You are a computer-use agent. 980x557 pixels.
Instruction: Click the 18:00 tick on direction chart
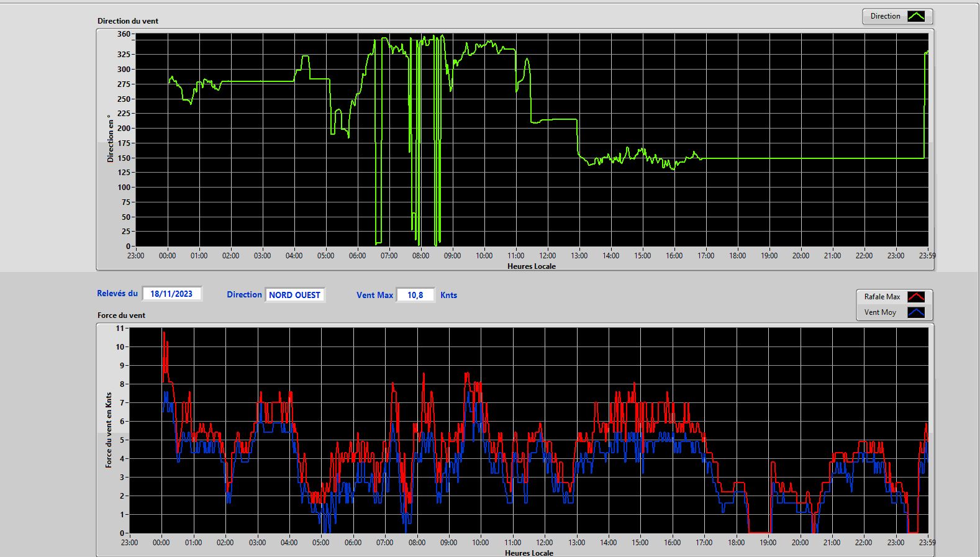tap(737, 255)
